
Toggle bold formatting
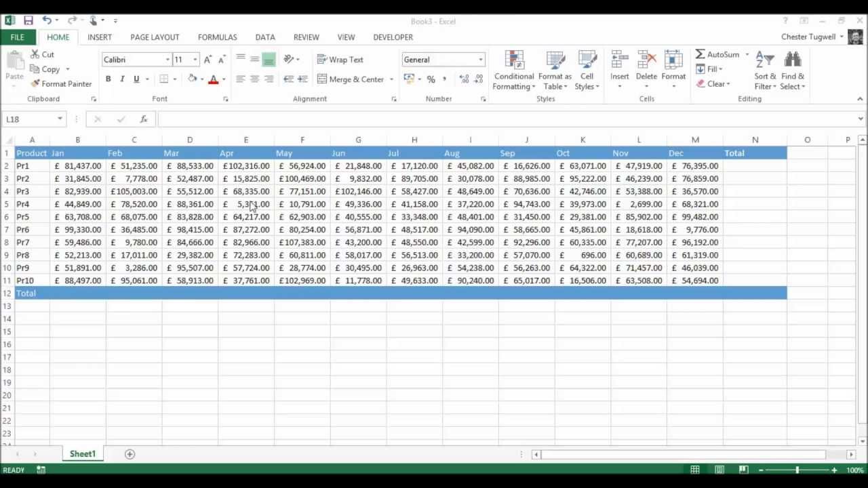point(108,79)
